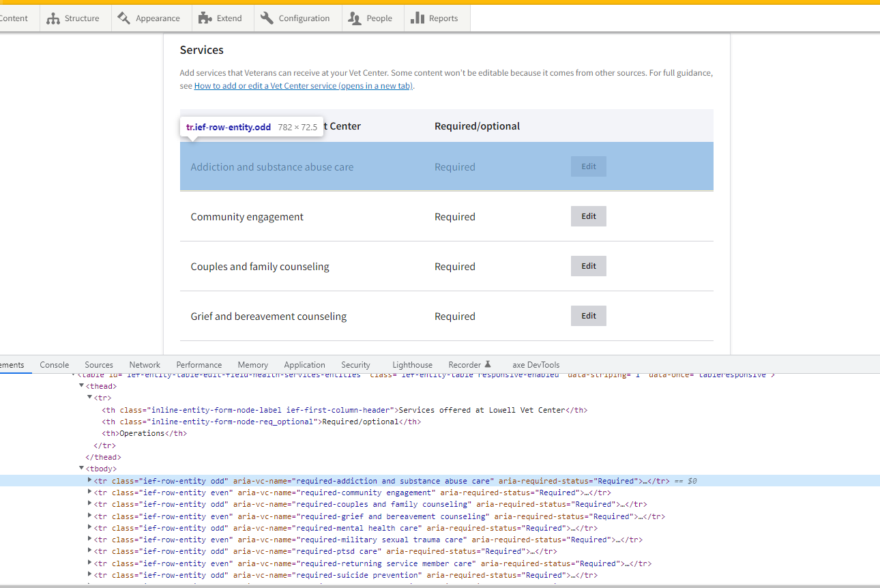Switch to the Sources tab in DevTools
The height and width of the screenshot is (588, 880).
pos(99,365)
